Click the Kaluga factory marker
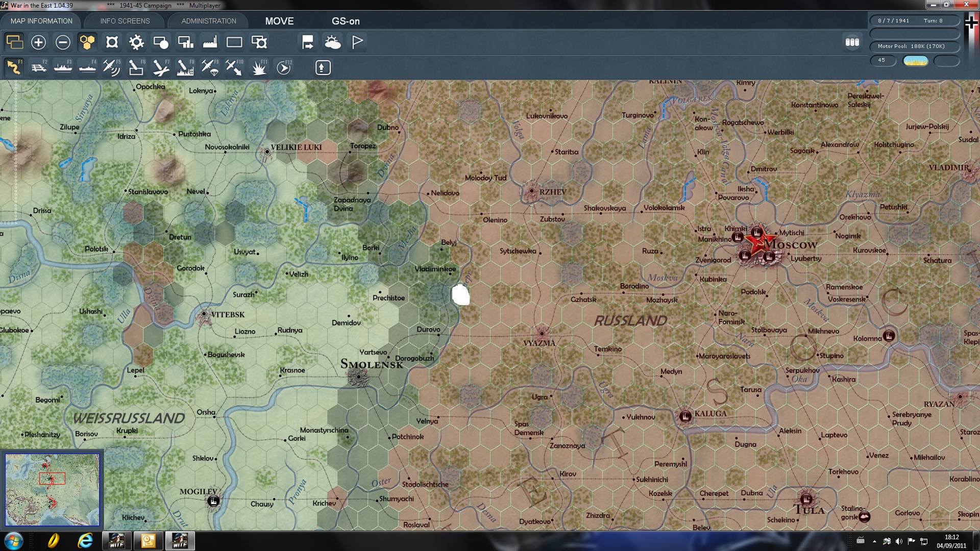Viewport: 980px width, 551px height. coord(685,416)
